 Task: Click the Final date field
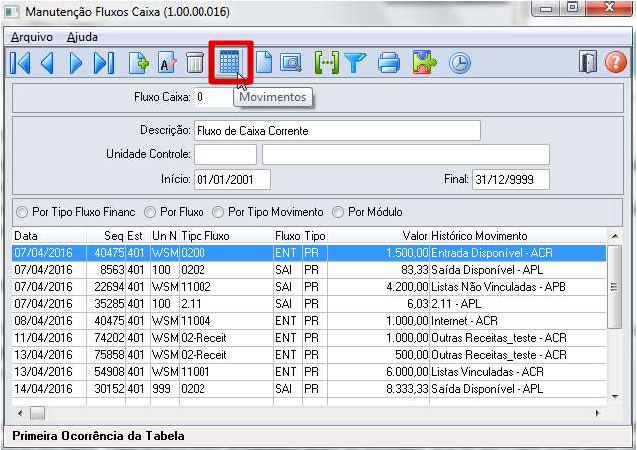(x=511, y=180)
